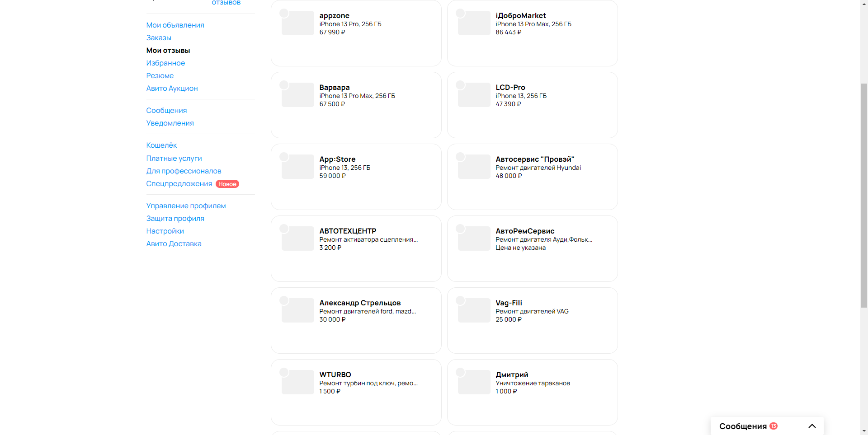Click Vag-Fili listing thumbnail
This screenshot has width=868, height=435.
(x=474, y=310)
